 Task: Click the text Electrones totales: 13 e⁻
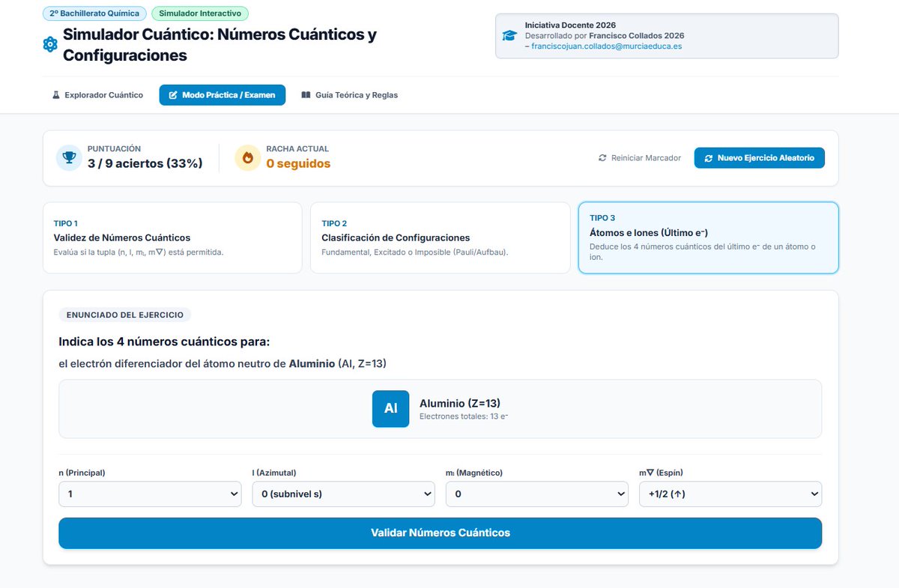[x=464, y=416]
